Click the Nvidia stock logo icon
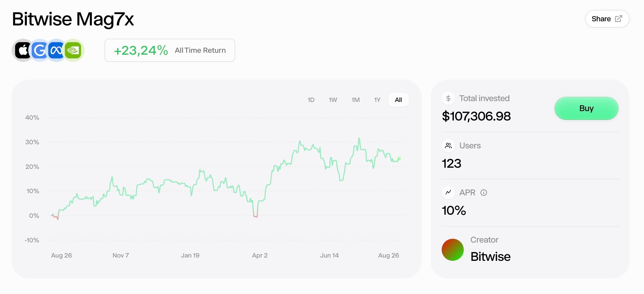 click(x=73, y=50)
